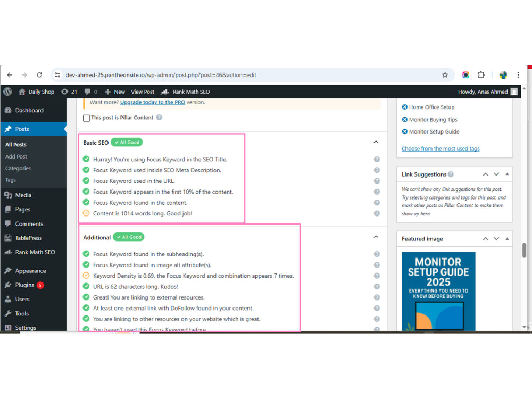Open Tags submenu item
The height and width of the screenshot is (399, 532).
click(x=11, y=180)
